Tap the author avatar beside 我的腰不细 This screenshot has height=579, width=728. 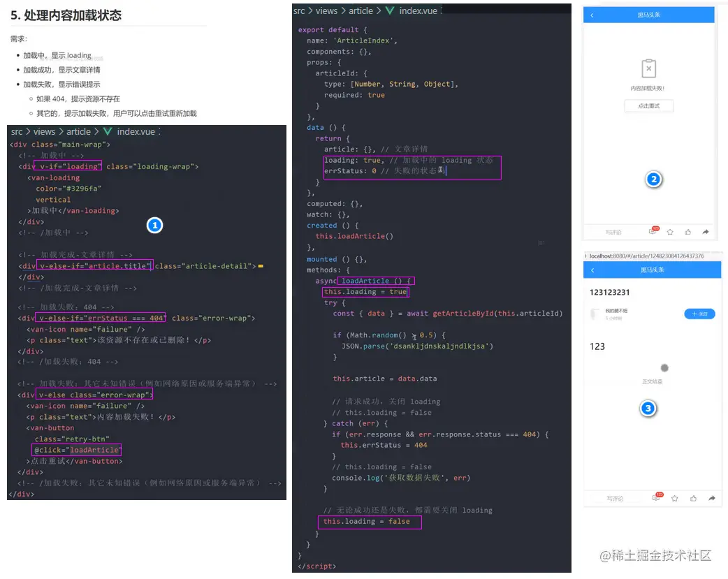tap(595, 314)
